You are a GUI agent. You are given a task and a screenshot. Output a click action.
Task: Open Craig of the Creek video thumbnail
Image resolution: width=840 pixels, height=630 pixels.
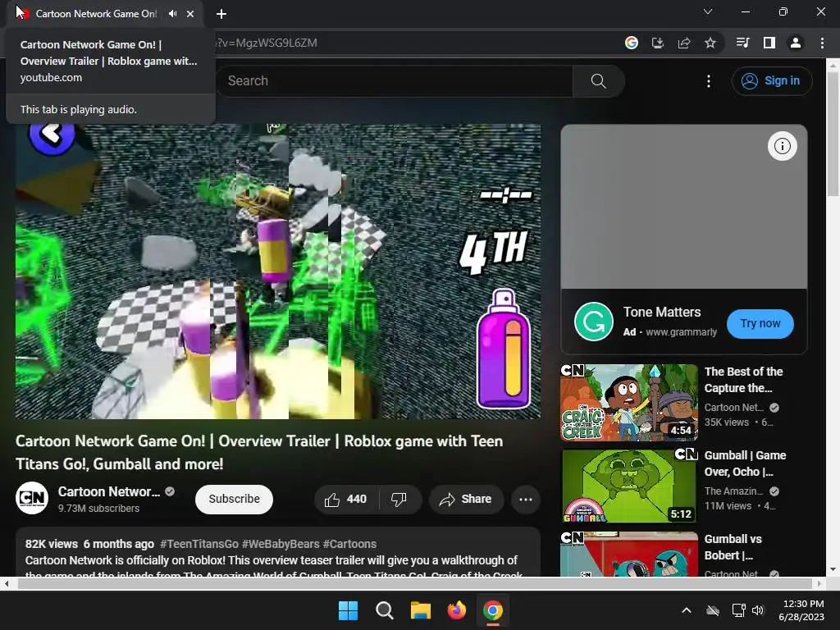coord(629,402)
